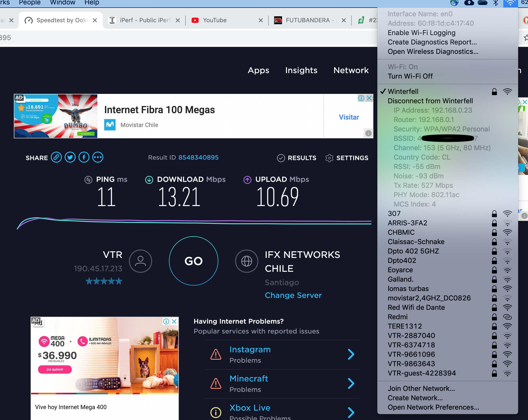This screenshot has width=528, height=420.
Task: Open the Window menu
Action: 63,3
